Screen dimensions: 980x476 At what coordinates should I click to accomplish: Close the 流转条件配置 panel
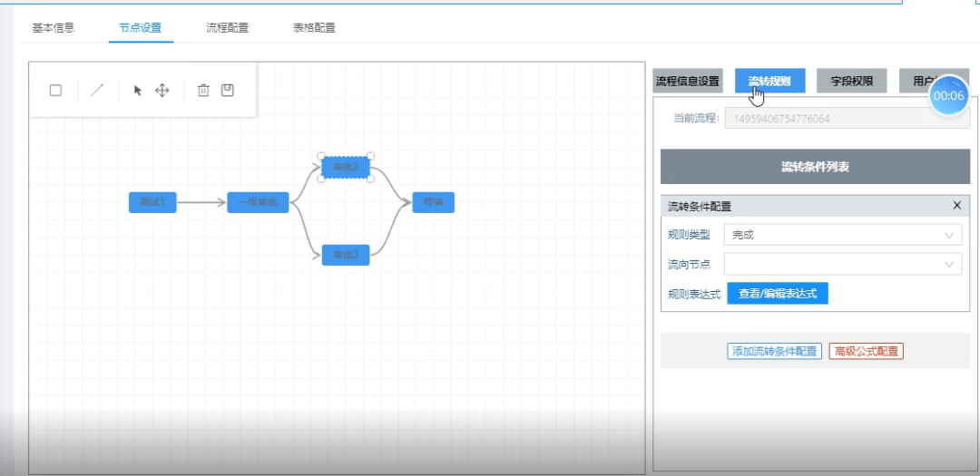click(956, 206)
